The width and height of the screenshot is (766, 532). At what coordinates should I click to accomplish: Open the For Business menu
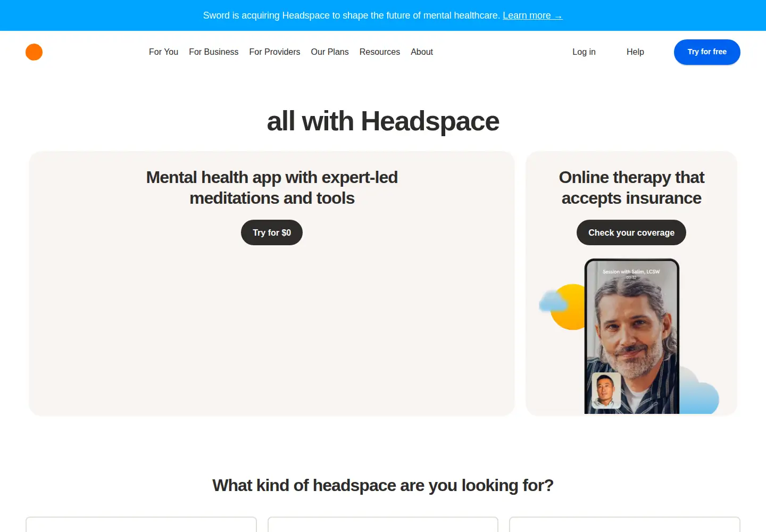click(213, 52)
